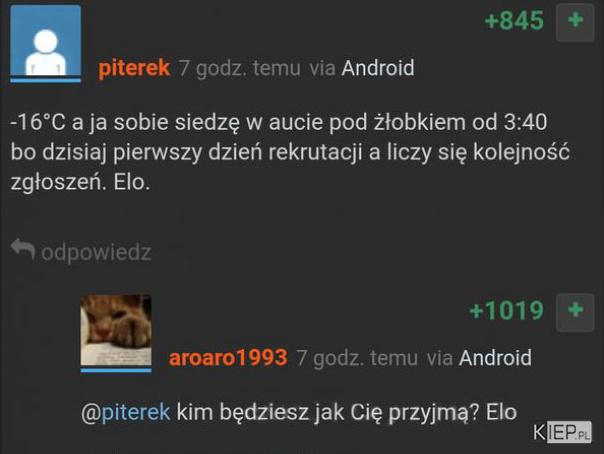Upvote piterek's comment with the plus button
604x454 pixels.
[575, 23]
